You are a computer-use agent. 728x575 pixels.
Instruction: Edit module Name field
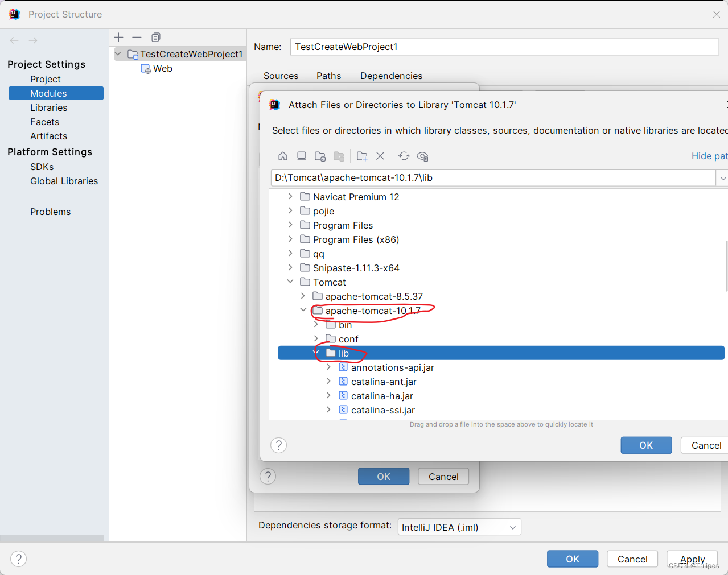click(x=504, y=47)
